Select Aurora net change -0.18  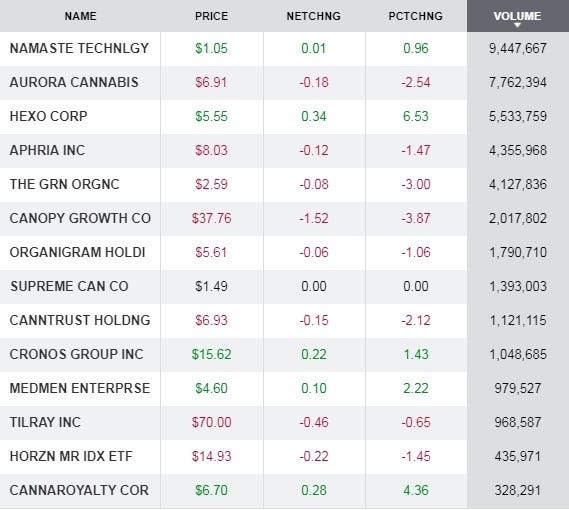[x=314, y=82]
